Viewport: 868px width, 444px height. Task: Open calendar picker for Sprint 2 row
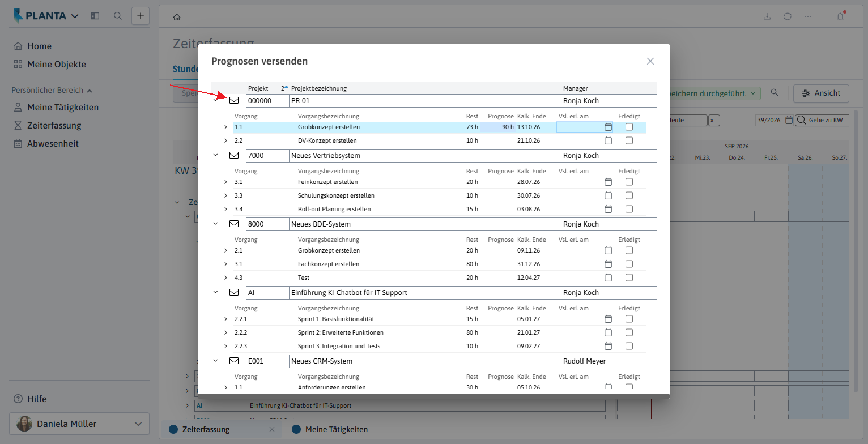[609, 332]
